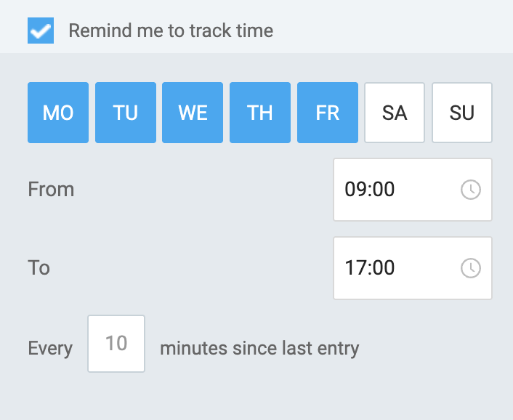Select the SU day button
The width and height of the screenshot is (513, 420).
coord(462,113)
